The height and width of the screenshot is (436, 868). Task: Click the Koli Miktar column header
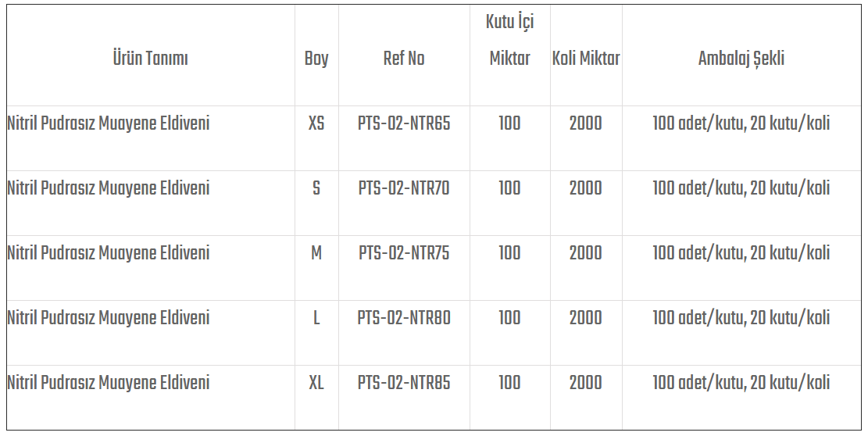tap(586, 59)
